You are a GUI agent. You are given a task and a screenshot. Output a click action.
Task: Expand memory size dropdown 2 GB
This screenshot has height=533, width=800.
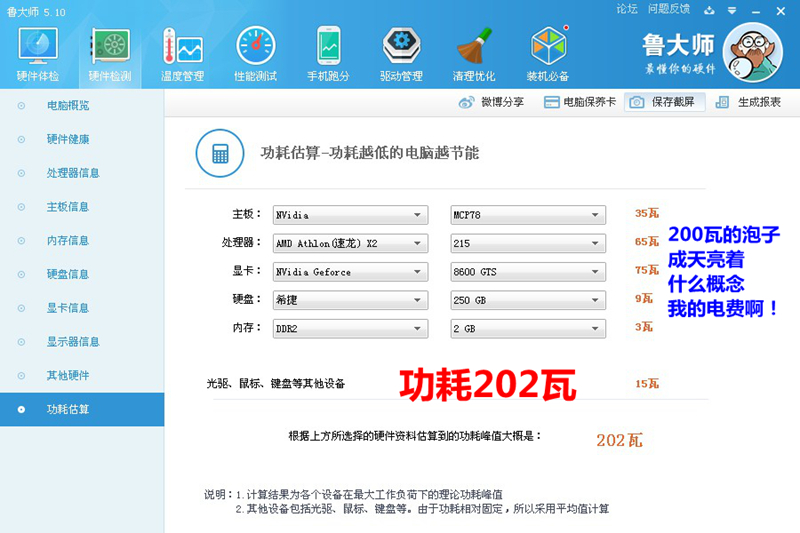tap(528, 329)
